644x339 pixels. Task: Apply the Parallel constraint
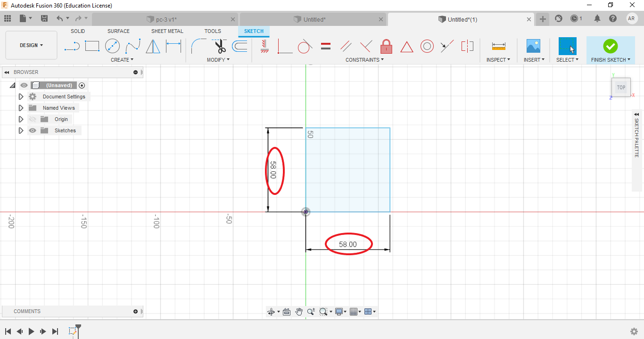click(x=346, y=46)
